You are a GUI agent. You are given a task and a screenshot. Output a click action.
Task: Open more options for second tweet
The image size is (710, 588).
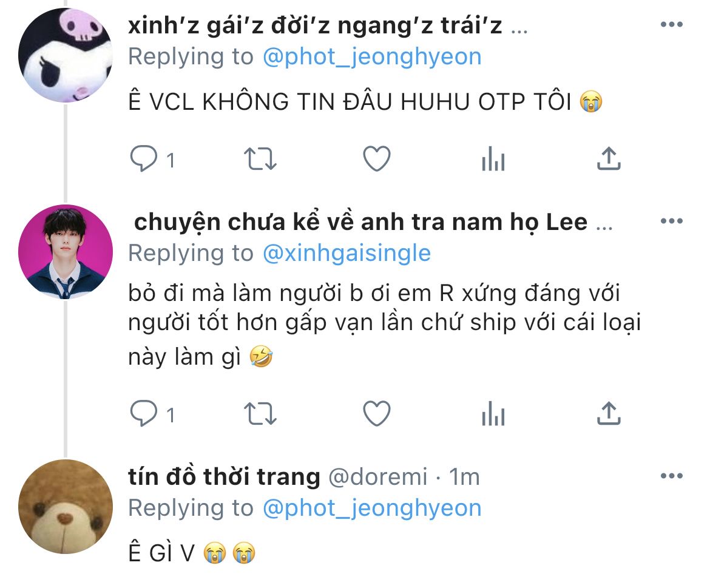672,221
